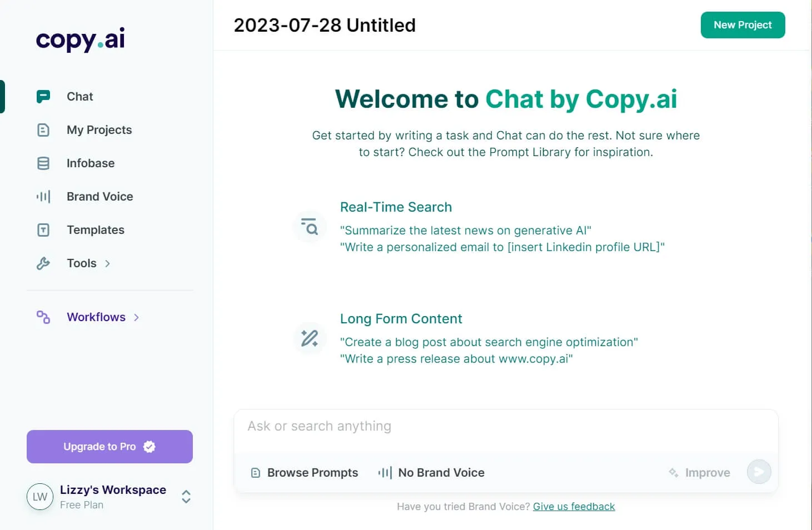Click the Upgrade to Pro gradient button
This screenshot has height=530, width=812.
pos(109,446)
